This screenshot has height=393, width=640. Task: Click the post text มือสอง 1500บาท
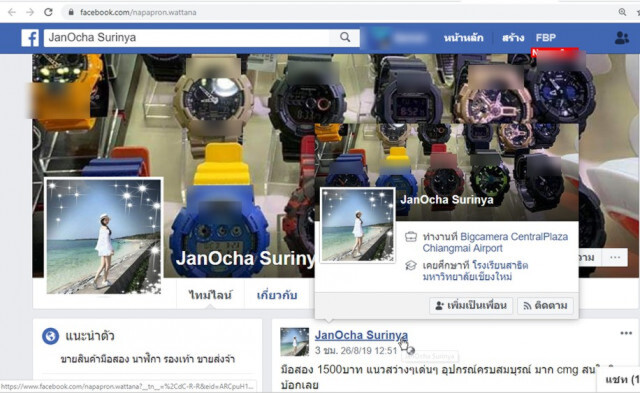313,370
